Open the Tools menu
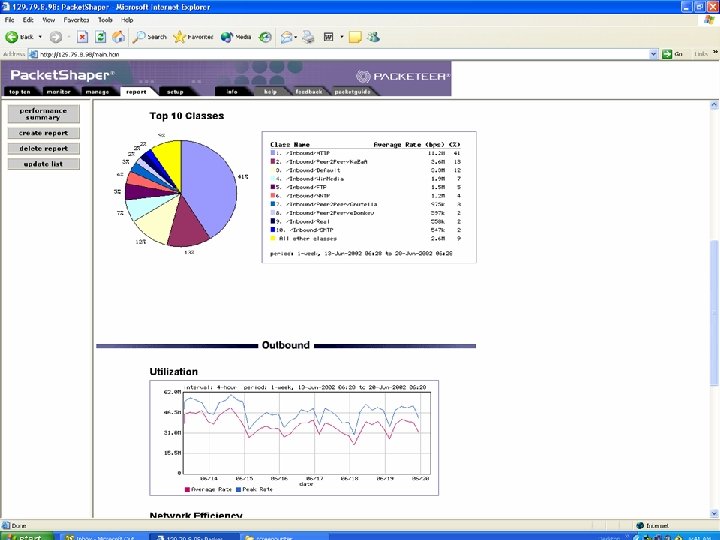Viewport: 720px width, 540px height. click(x=105, y=20)
